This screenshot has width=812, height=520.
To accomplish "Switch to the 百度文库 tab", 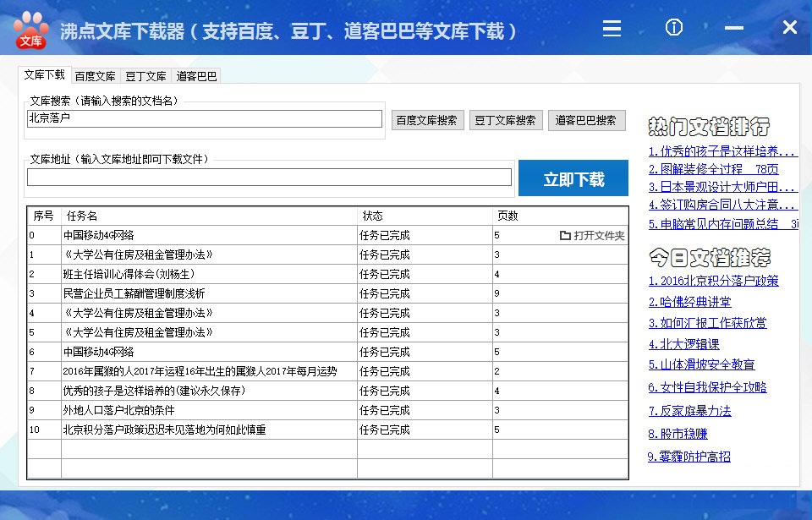I will click(x=96, y=75).
